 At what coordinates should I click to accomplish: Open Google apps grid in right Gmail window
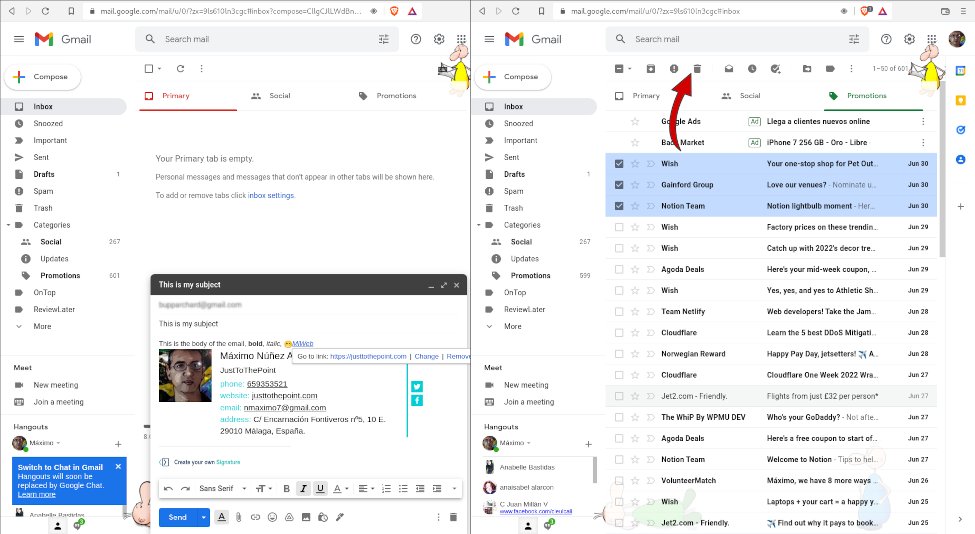[x=931, y=39]
